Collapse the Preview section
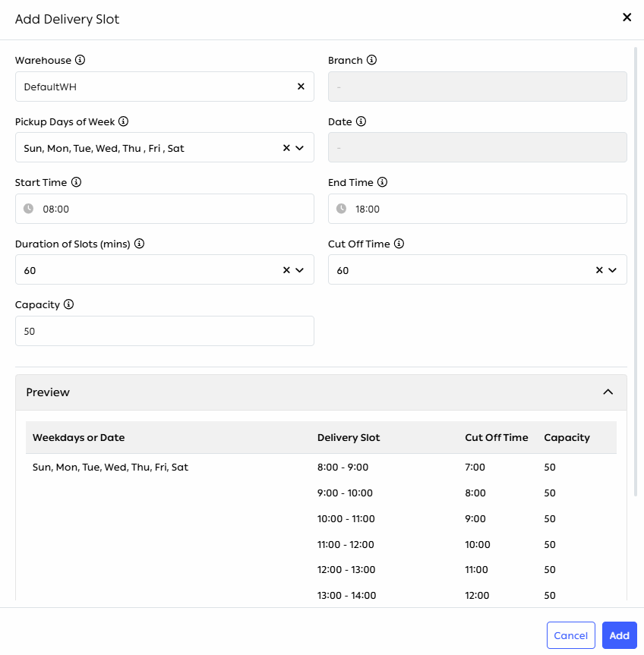The image size is (644, 655). 608,392
